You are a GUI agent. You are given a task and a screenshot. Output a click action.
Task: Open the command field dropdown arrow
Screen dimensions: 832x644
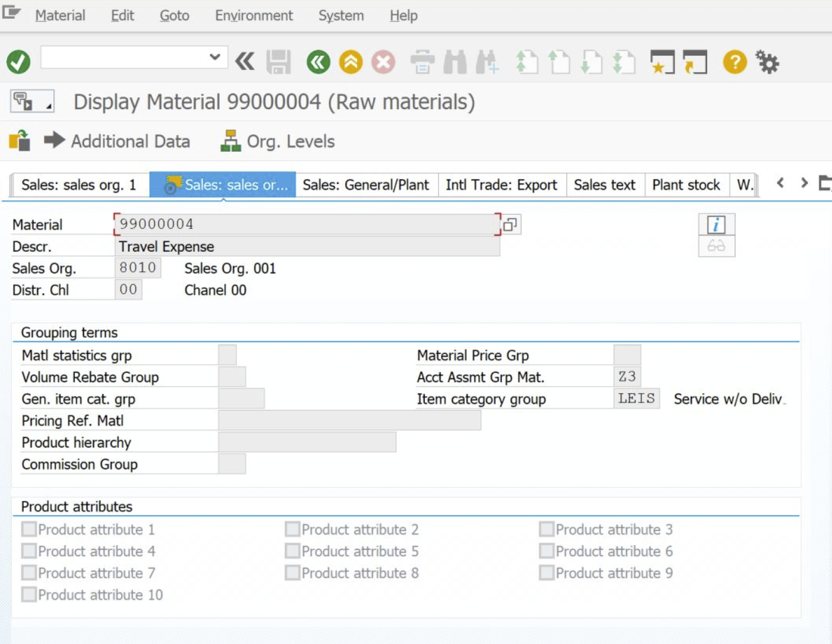215,57
